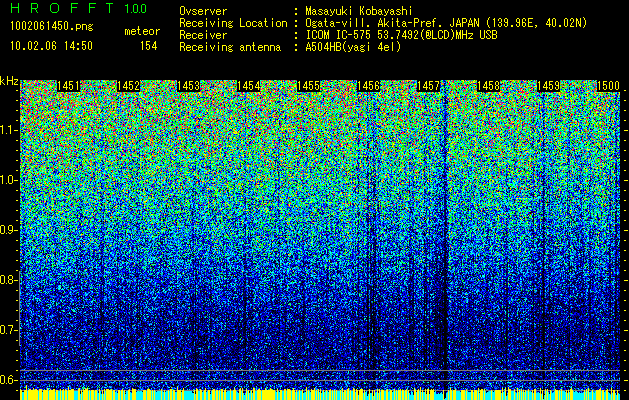Click the 0.7 frequency axis label
629x400 pixels.
point(8,330)
